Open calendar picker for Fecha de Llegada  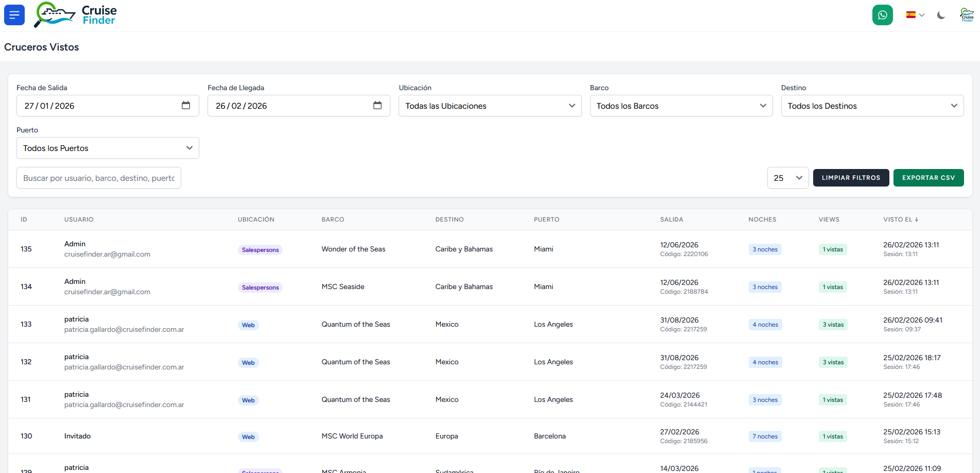pyautogui.click(x=377, y=106)
